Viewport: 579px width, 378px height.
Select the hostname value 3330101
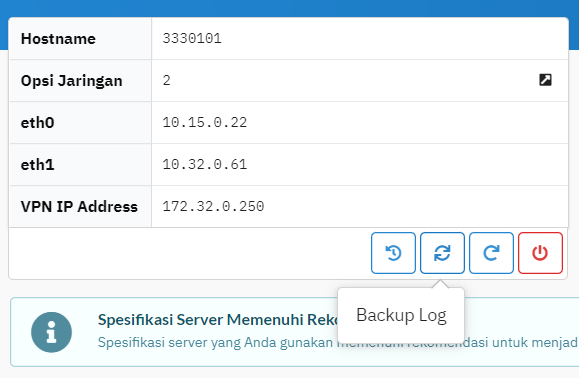click(x=192, y=38)
